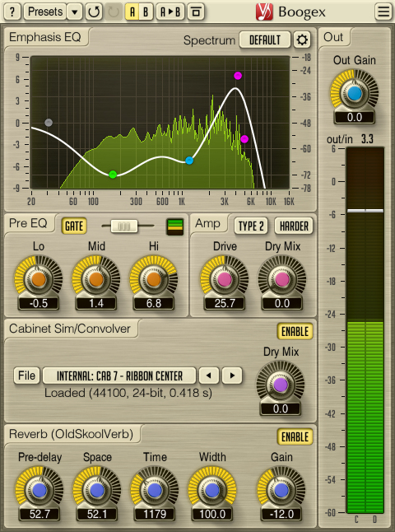Disable the Reverb ENABLE switch

coord(295,437)
